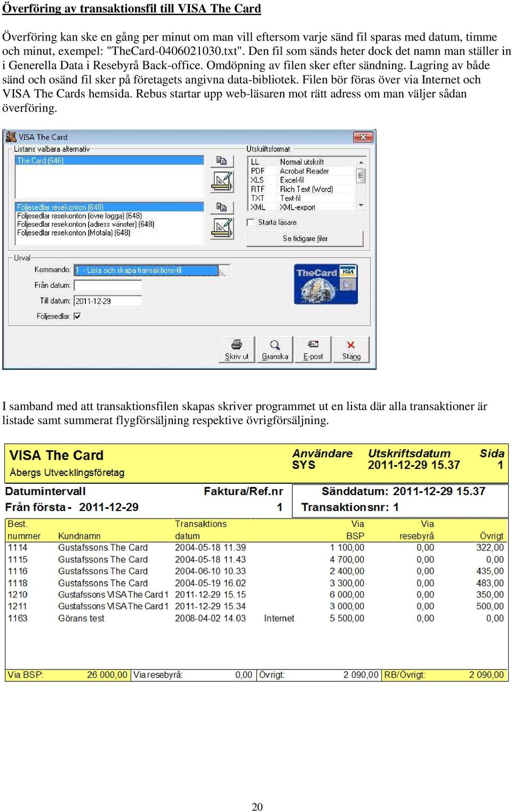This screenshot has width=512, height=812.
Task: Select Följesedlar resekonton (Motala) (648)
Action: coord(74,233)
